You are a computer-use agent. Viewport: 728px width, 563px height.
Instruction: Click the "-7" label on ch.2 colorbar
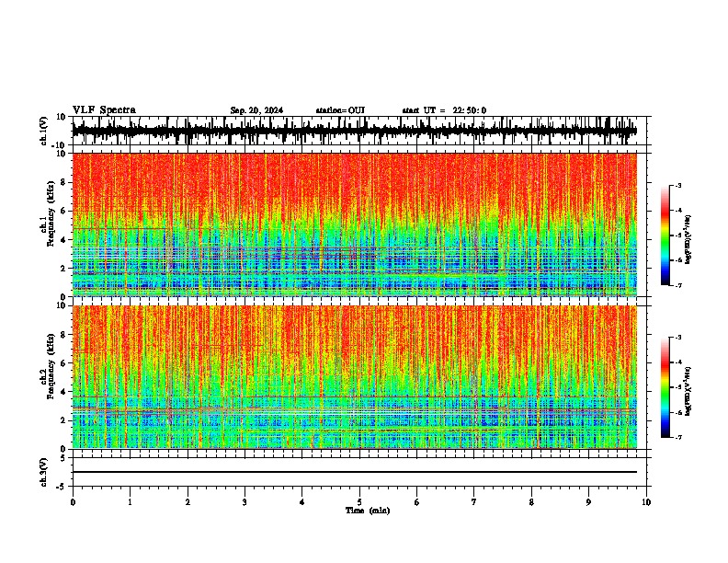click(x=677, y=437)
